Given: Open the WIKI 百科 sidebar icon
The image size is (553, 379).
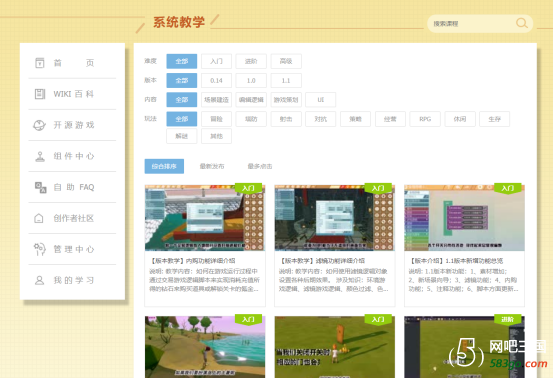Looking at the screenshot, I should coord(40,94).
